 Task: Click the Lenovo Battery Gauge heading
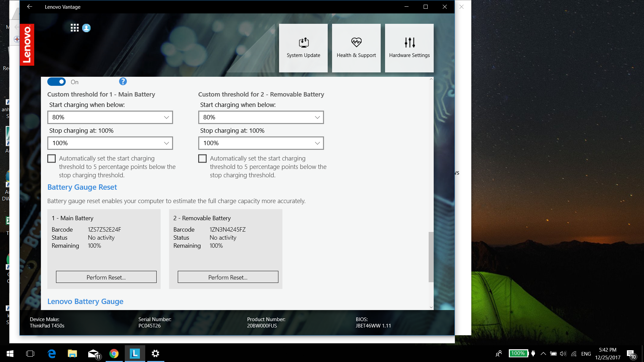click(x=85, y=301)
